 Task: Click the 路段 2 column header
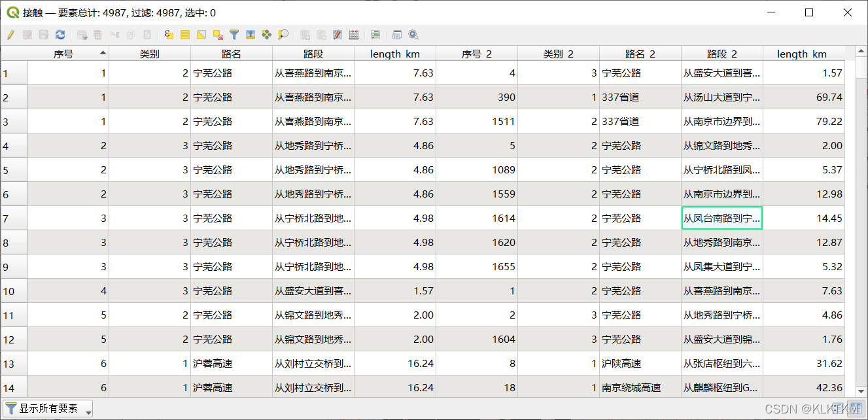(722, 54)
